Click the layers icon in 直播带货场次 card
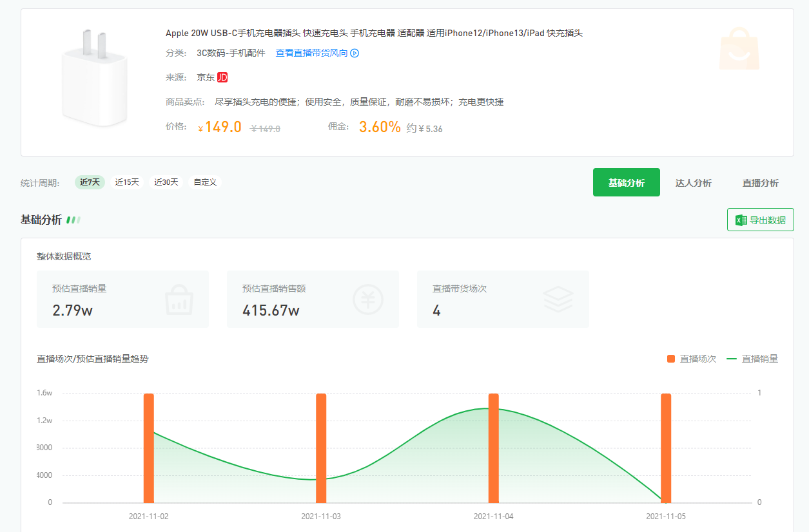809x532 pixels. click(558, 299)
